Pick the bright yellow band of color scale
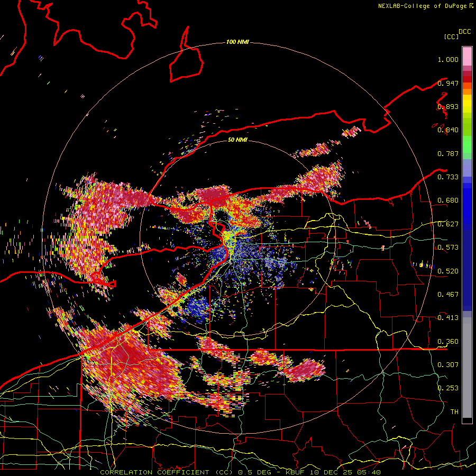 [x=467, y=104]
